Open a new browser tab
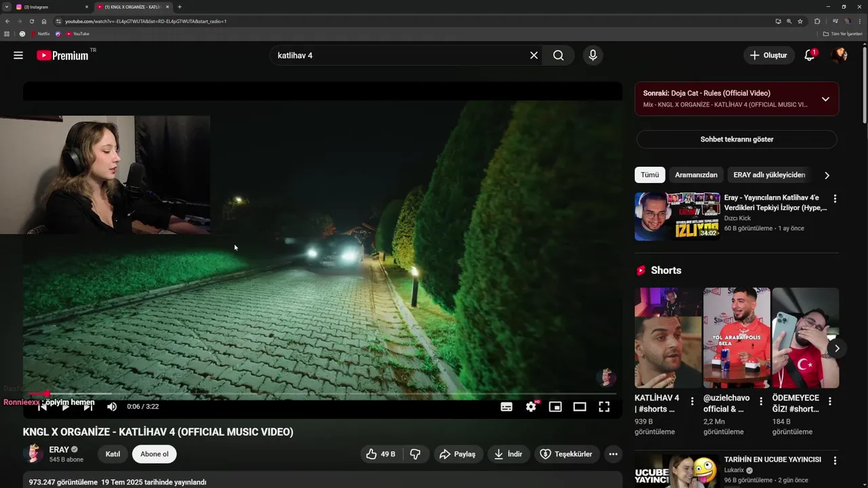This screenshot has height=488, width=868. click(180, 7)
